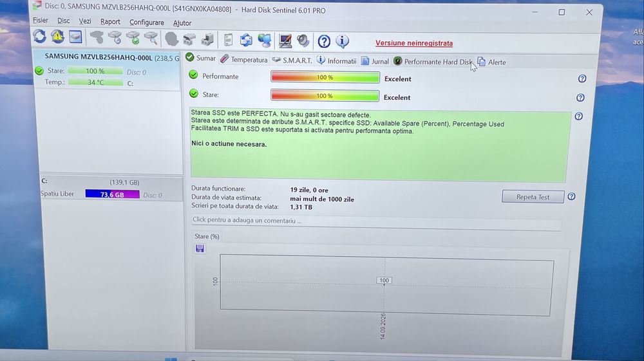The image size is (644, 361).
Task: Save the Stare graph with floppy icon
Action: (x=200, y=248)
